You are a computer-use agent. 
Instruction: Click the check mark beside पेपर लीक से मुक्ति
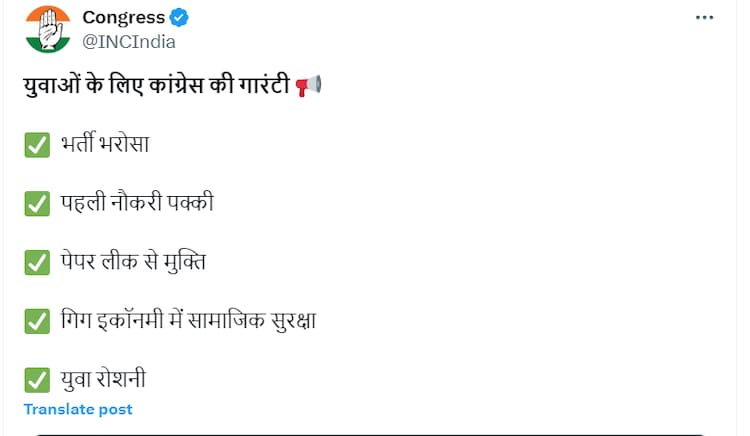tap(37, 263)
